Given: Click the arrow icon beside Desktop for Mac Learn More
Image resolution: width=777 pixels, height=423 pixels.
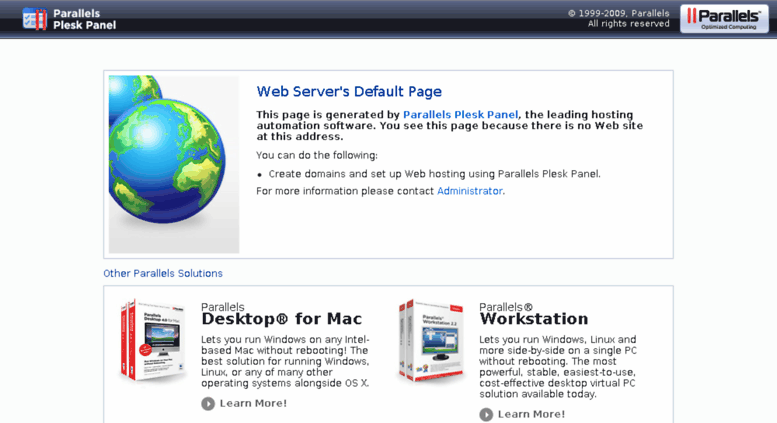Looking at the screenshot, I should (208, 404).
